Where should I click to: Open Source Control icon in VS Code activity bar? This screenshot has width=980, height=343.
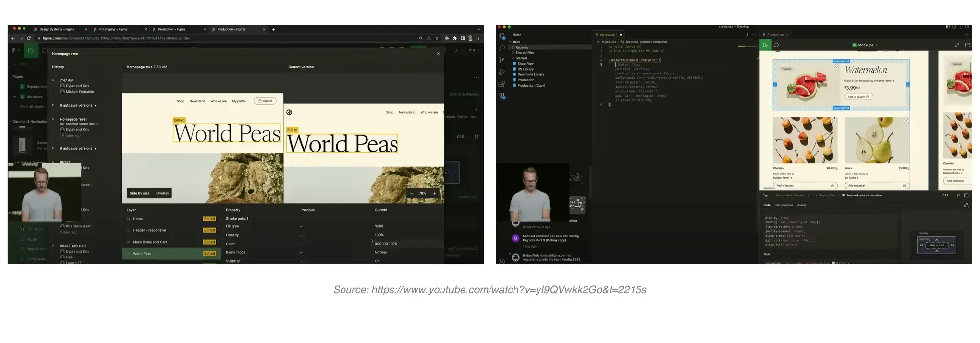click(502, 60)
